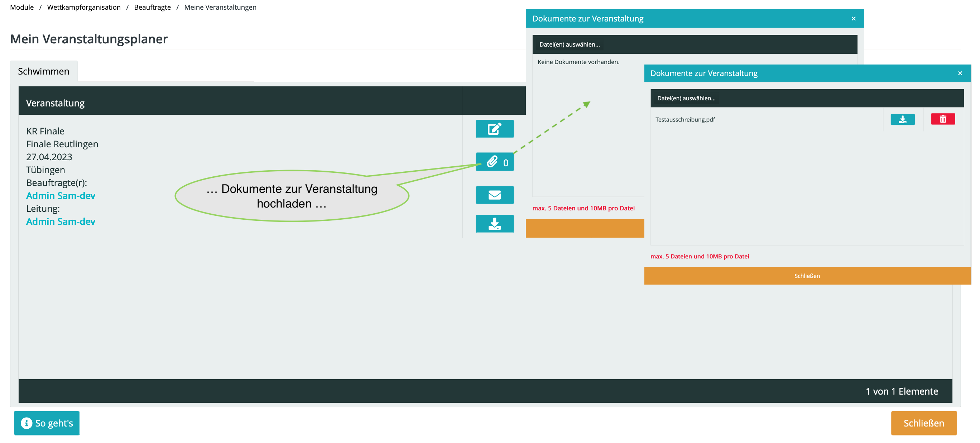Click Admin Sam-dev under Beauftragte(r)
Image resolution: width=980 pixels, height=443 pixels.
click(61, 196)
